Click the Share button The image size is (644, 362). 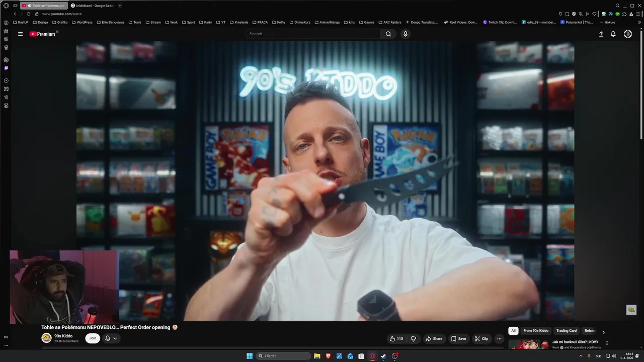pyautogui.click(x=434, y=339)
